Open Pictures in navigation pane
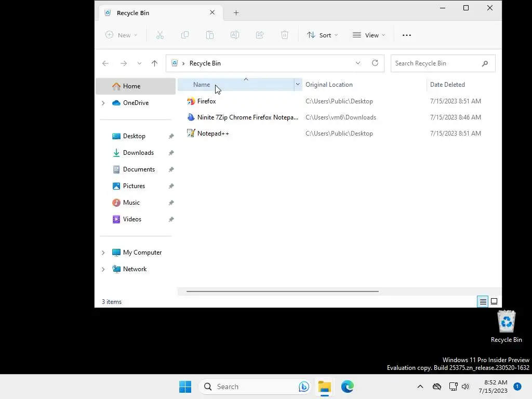Viewport: 532px width, 399px height. pos(134,186)
